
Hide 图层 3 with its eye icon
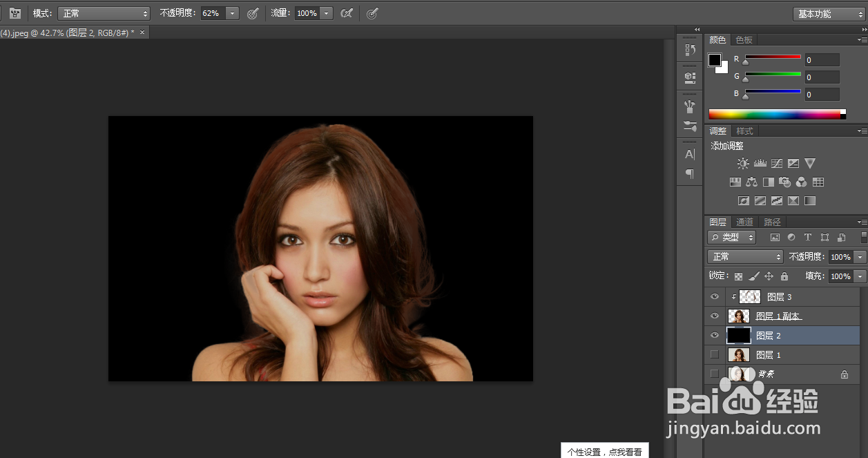click(x=715, y=297)
